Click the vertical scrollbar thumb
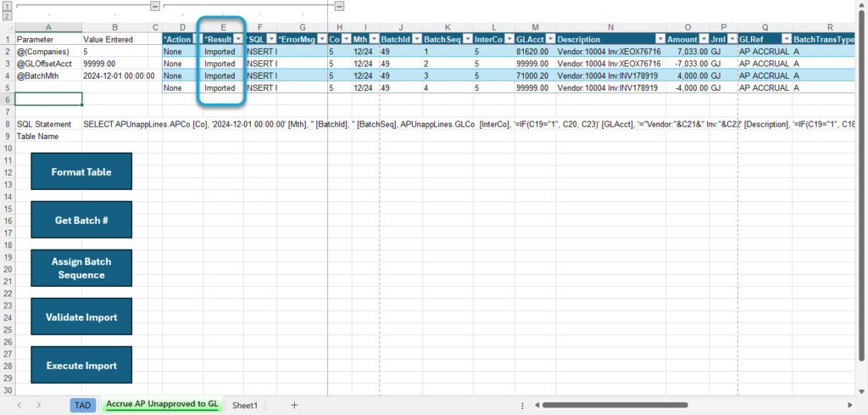868x415 pixels. point(862,184)
